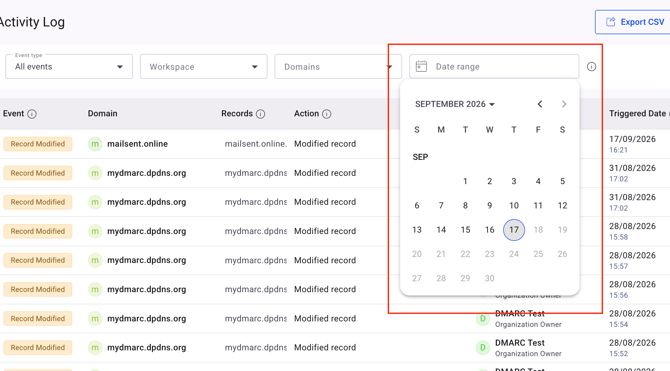Click domain avatar icon in the 15:56 row
This screenshot has width=670, height=371.
point(95,289)
